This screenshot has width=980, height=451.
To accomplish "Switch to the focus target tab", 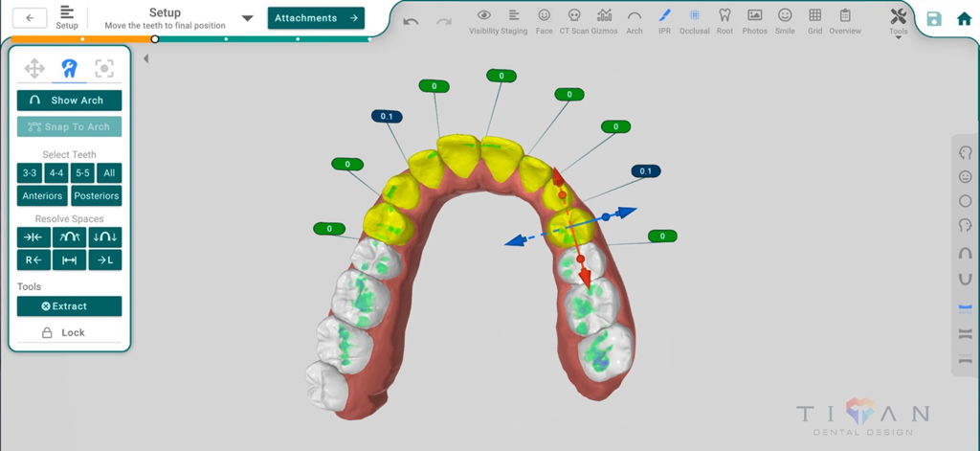I will (104, 68).
